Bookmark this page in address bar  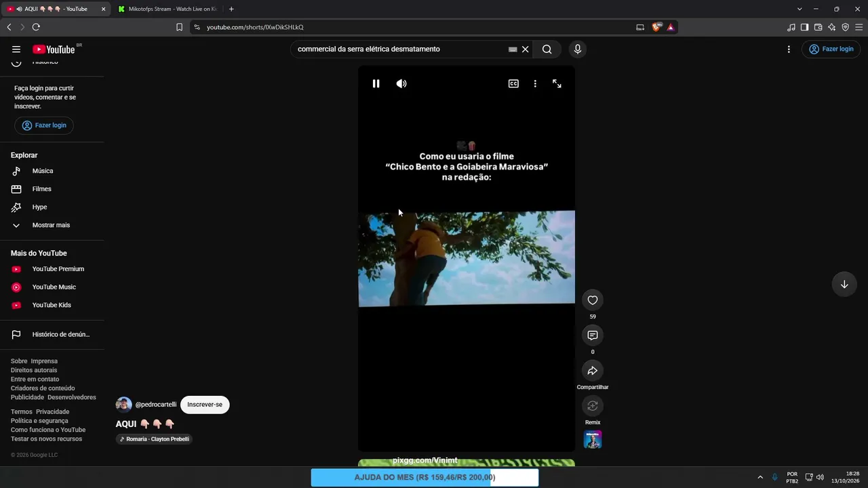[179, 27]
